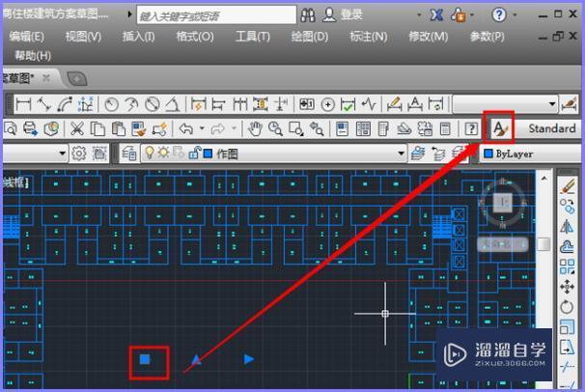Click the Dimension Space icon

coord(261,105)
